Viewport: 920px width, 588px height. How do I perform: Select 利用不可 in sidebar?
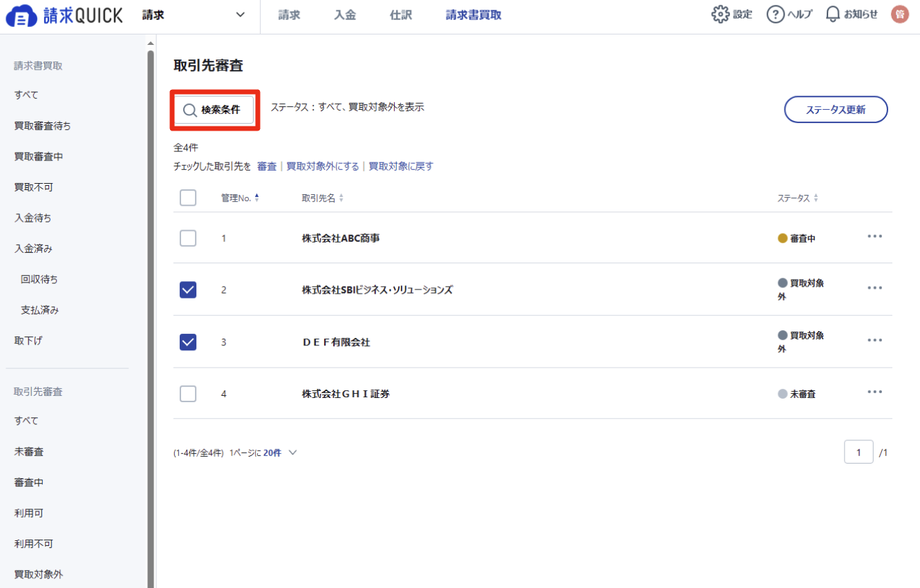click(x=33, y=544)
